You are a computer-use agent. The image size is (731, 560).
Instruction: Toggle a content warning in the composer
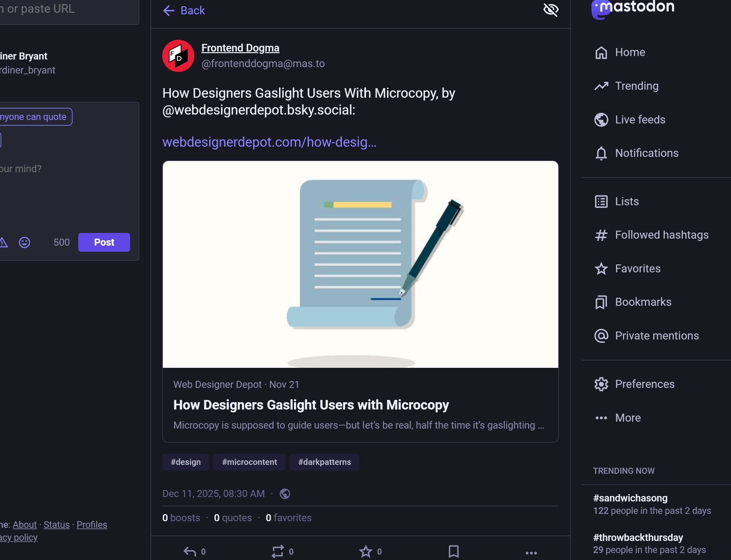pyautogui.click(x=3, y=242)
